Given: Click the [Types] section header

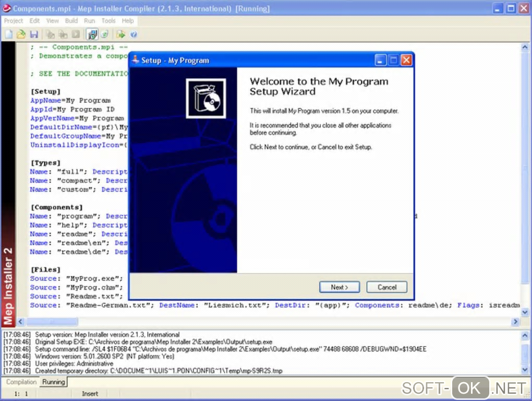Looking at the screenshot, I should point(45,162).
